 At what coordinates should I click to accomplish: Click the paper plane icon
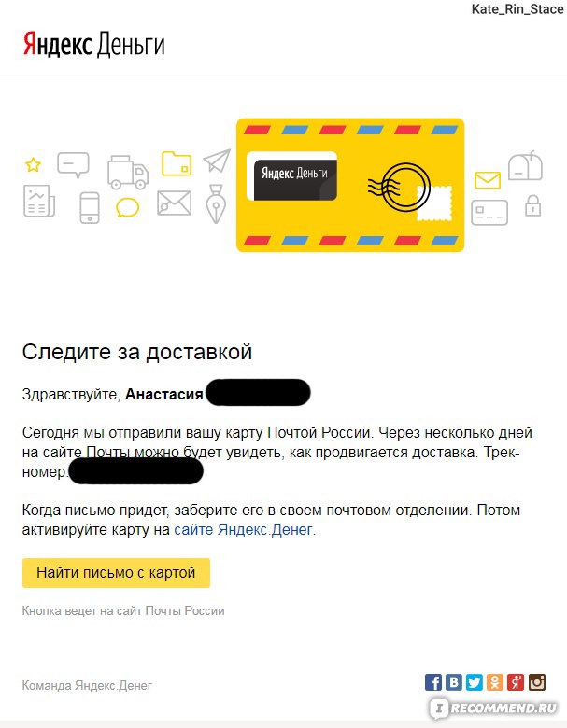point(217,161)
